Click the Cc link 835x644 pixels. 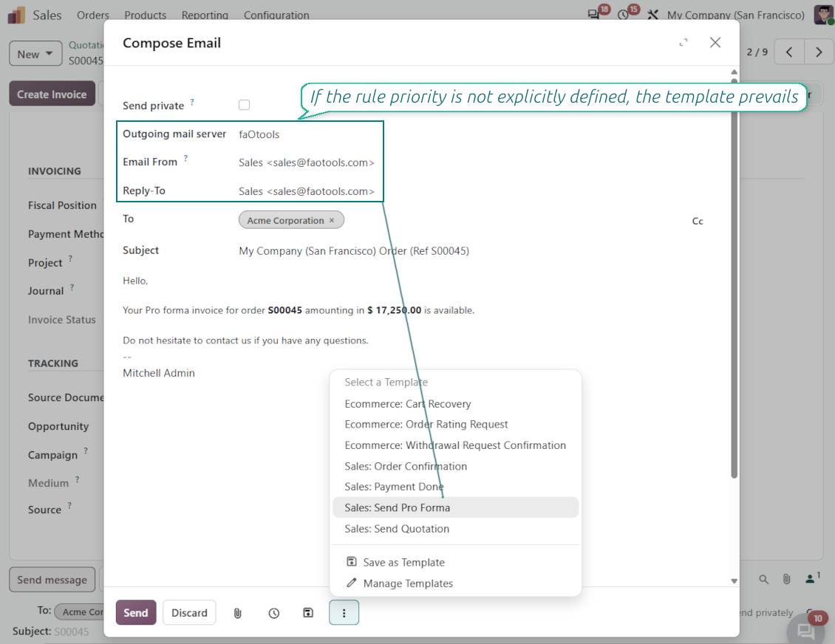tap(697, 221)
